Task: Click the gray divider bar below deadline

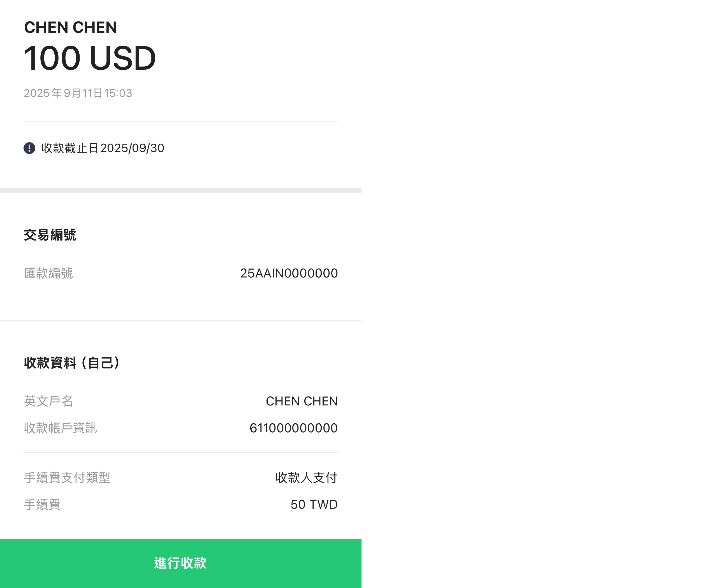Action: 181,190
